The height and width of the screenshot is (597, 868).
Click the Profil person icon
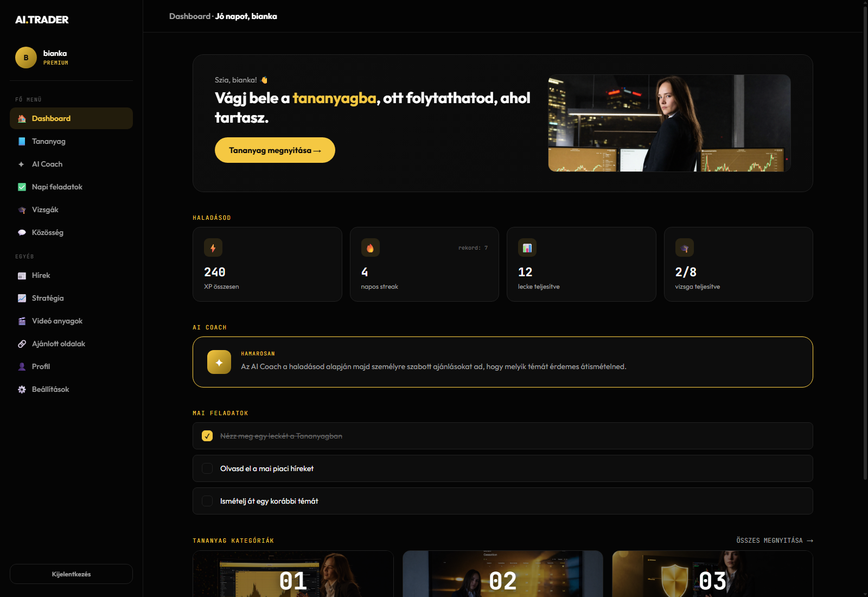click(22, 366)
